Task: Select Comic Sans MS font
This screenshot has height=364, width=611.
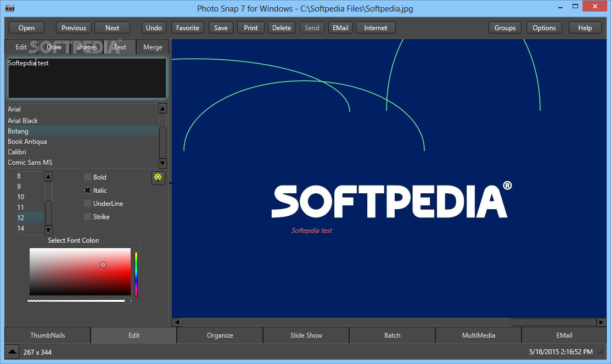Action: [x=83, y=163]
